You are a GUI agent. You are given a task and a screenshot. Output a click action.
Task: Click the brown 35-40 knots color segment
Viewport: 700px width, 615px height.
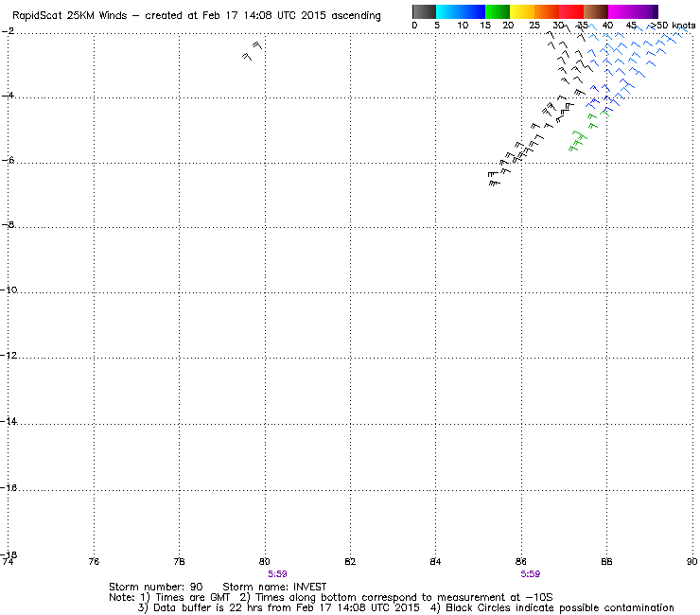click(596, 11)
